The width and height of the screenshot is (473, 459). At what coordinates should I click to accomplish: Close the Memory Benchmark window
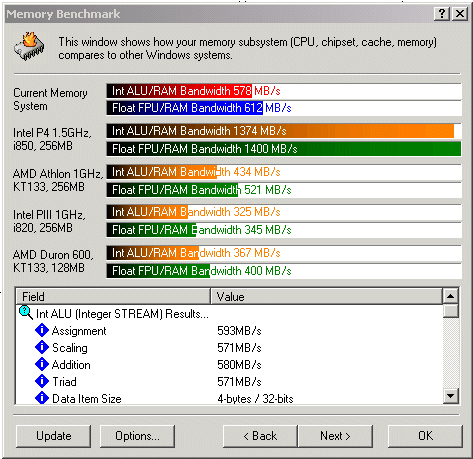click(x=460, y=14)
